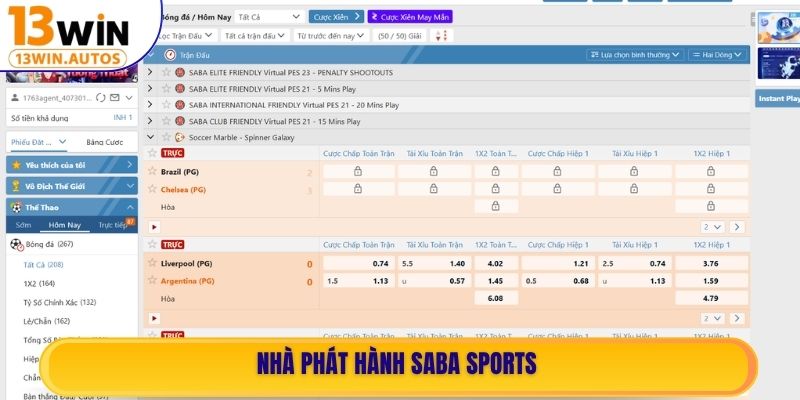800x400 pixels.
Task: Open Hai Dòng layout dropdown
Action: pos(717,55)
